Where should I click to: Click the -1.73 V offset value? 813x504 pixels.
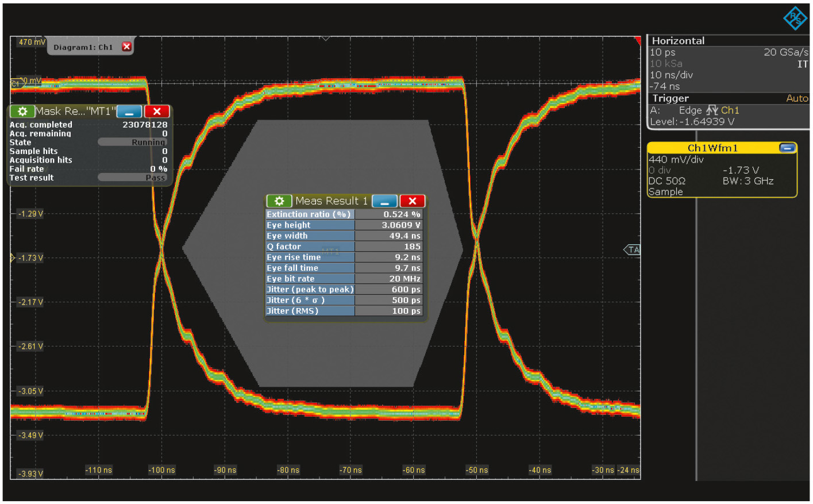click(x=741, y=170)
